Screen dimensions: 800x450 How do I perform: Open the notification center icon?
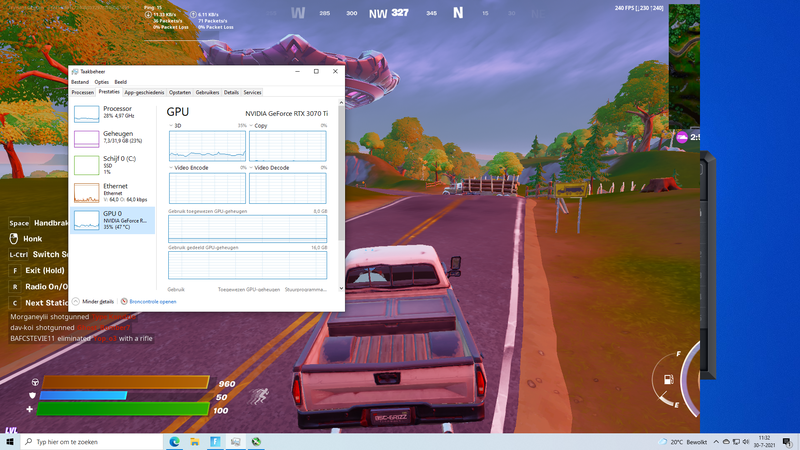coord(787,442)
